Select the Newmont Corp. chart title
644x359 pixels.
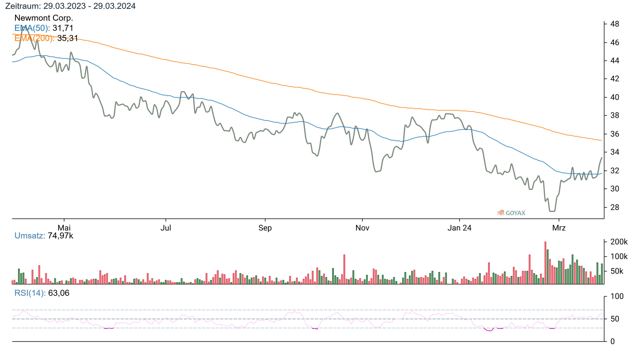point(44,18)
